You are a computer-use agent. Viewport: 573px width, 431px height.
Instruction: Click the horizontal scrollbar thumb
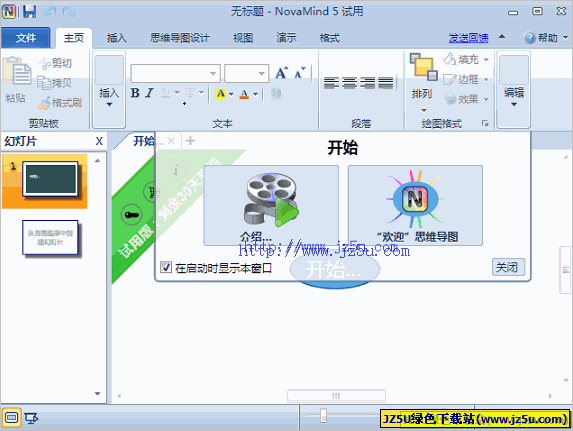[336, 396]
